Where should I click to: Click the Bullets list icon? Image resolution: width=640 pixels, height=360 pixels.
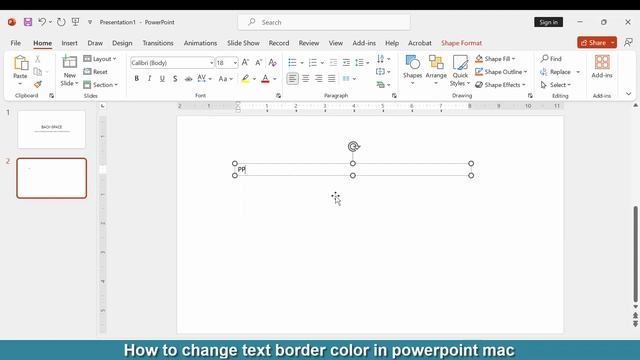(292, 62)
